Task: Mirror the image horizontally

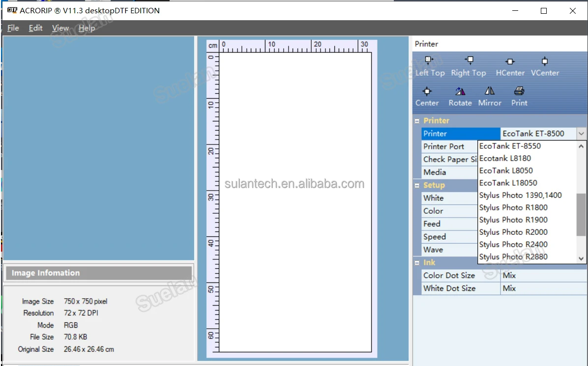Action: (x=490, y=91)
